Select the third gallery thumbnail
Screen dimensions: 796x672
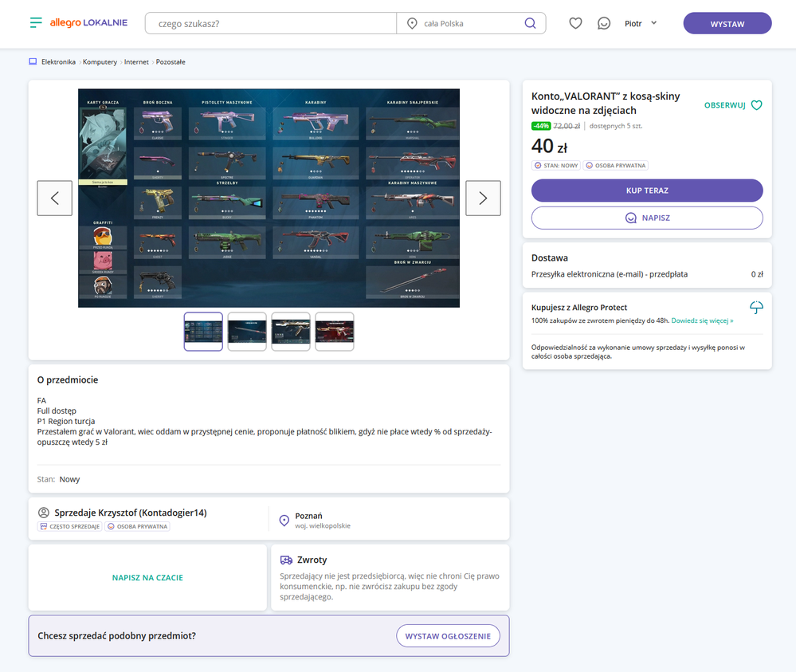click(x=290, y=332)
